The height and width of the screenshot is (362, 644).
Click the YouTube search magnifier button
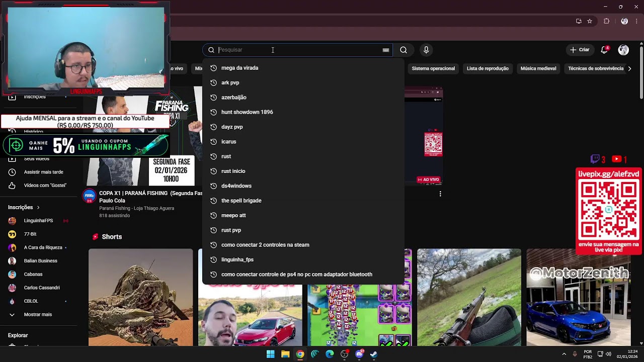tap(404, 50)
